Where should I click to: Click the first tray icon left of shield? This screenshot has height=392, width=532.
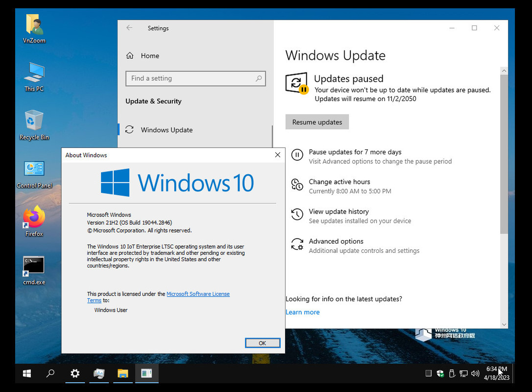429,374
